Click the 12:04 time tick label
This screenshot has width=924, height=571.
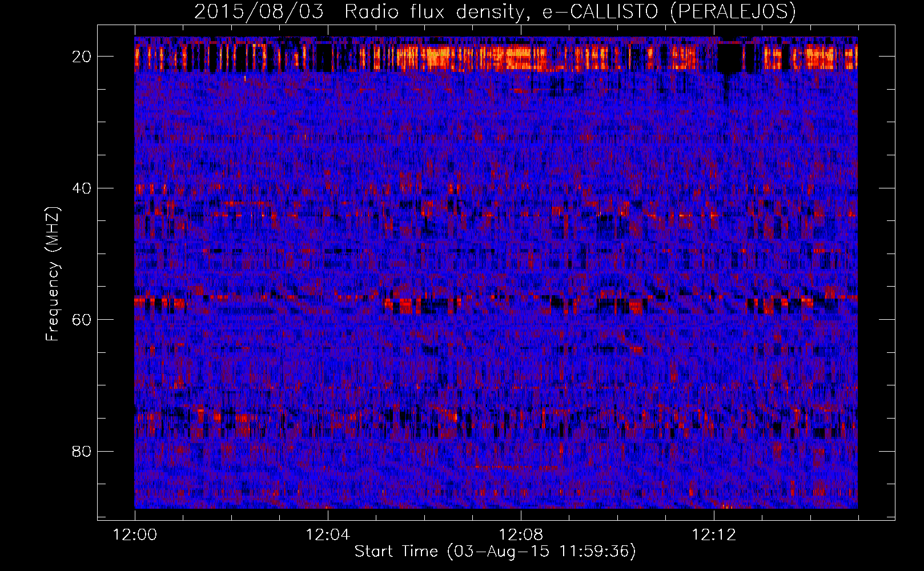328,535
